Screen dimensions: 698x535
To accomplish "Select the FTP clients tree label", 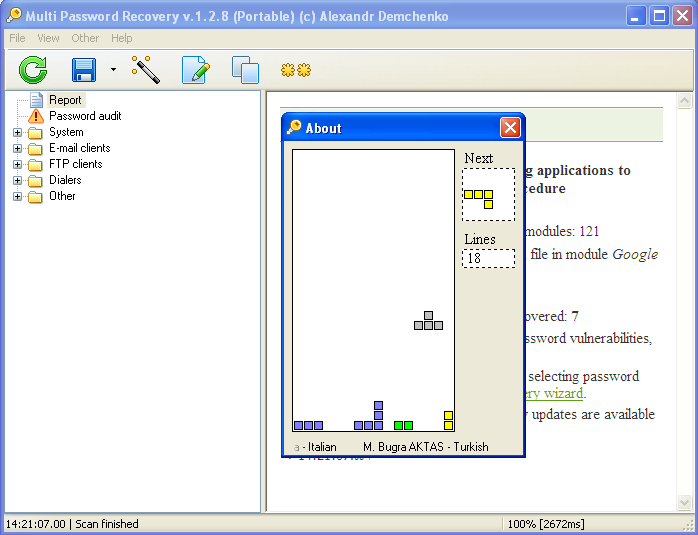I will [76, 164].
